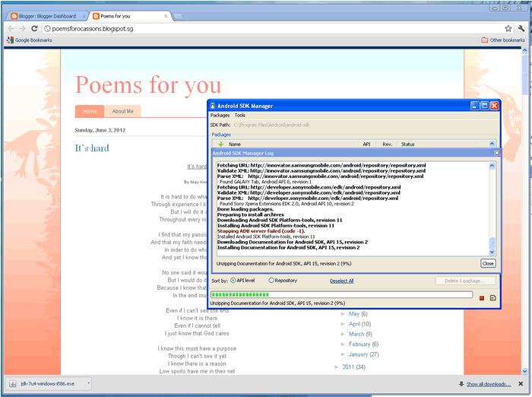
Task: Click the red stop icon in SDK Manager
Action: (481, 298)
